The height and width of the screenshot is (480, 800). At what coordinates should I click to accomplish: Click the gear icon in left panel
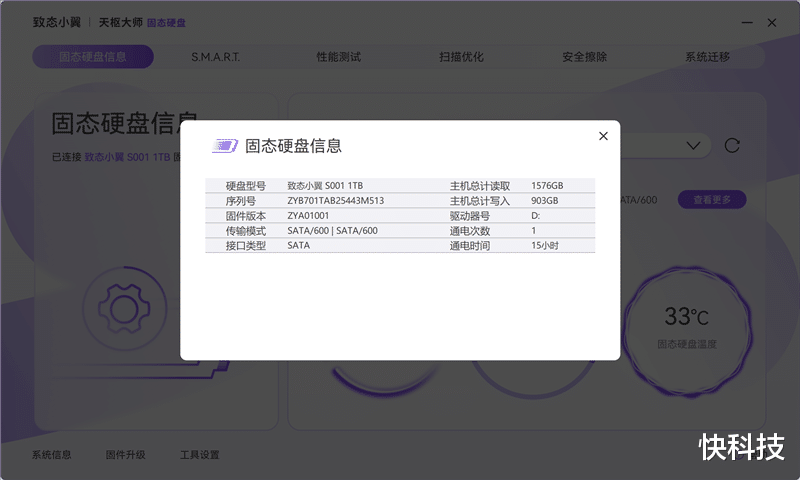[x=124, y=309]
